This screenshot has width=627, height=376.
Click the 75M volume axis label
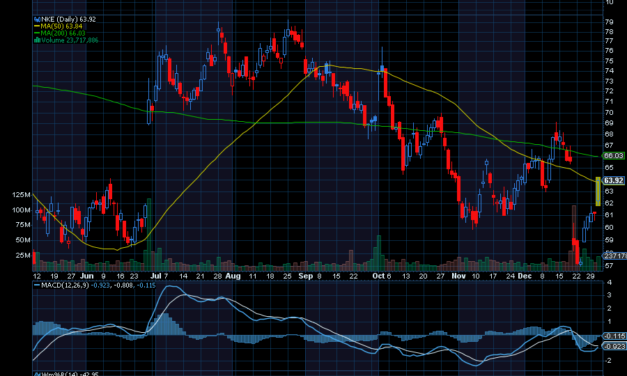coord(23,225)
